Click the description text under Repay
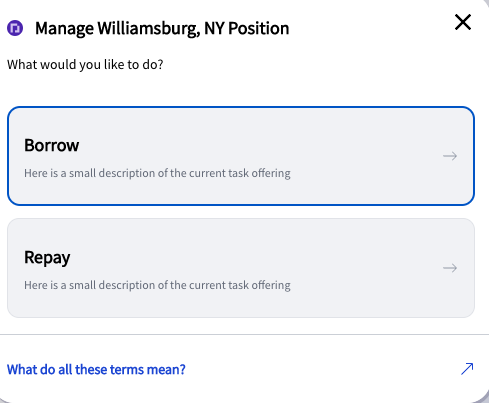The height and width of the screenshot is (403, 489). 157,285
